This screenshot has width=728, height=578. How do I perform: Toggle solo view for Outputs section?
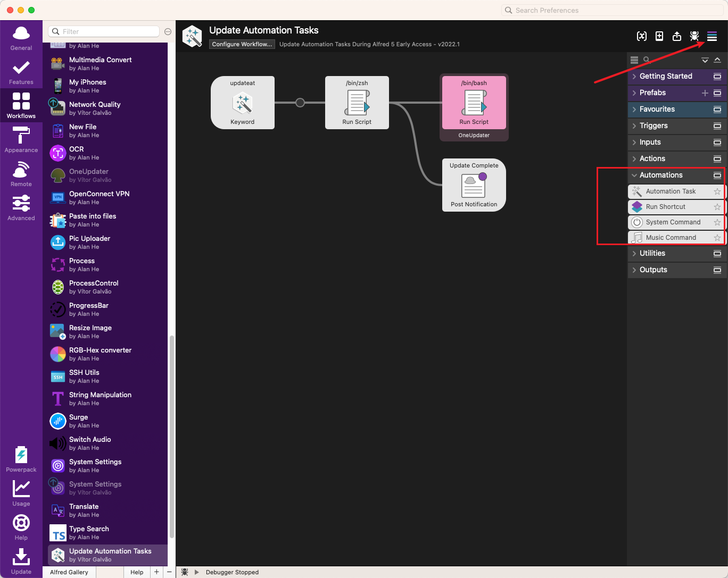[x=717, y=270]
